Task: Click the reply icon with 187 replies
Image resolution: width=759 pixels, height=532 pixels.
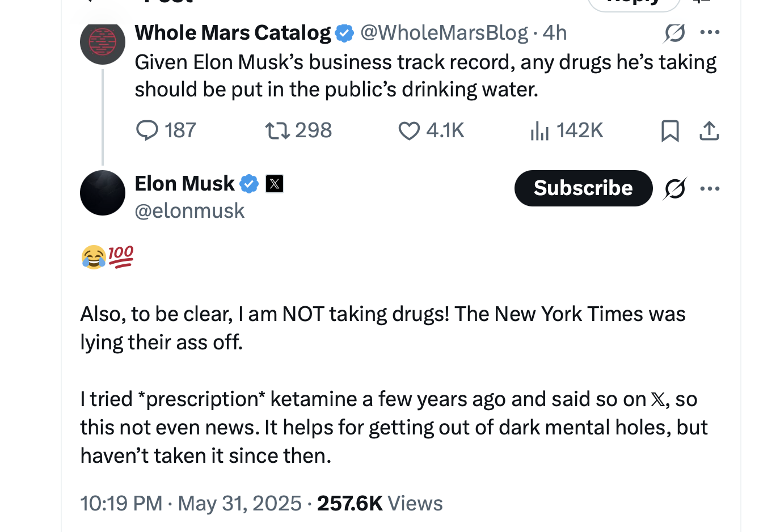Action: point(147,130)
